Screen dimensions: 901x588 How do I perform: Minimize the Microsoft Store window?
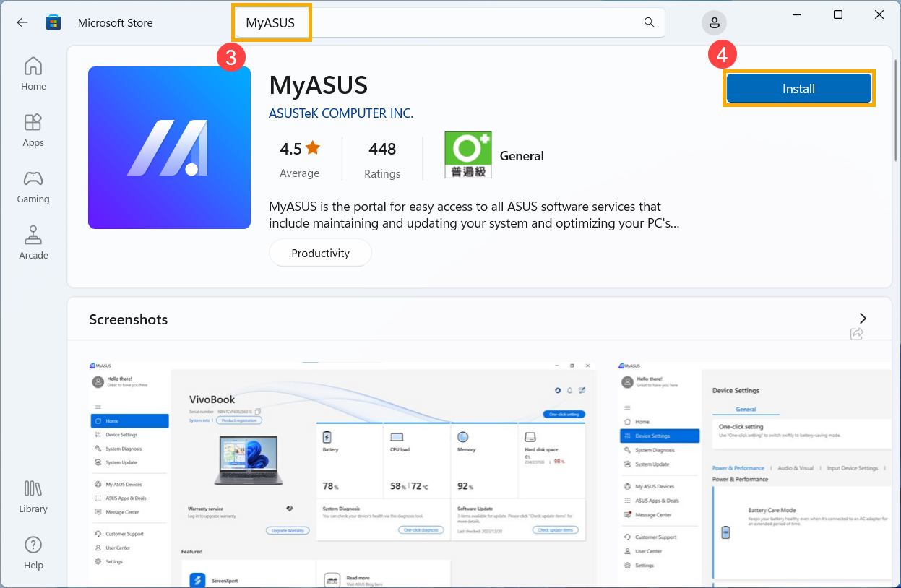pos(797,14)
